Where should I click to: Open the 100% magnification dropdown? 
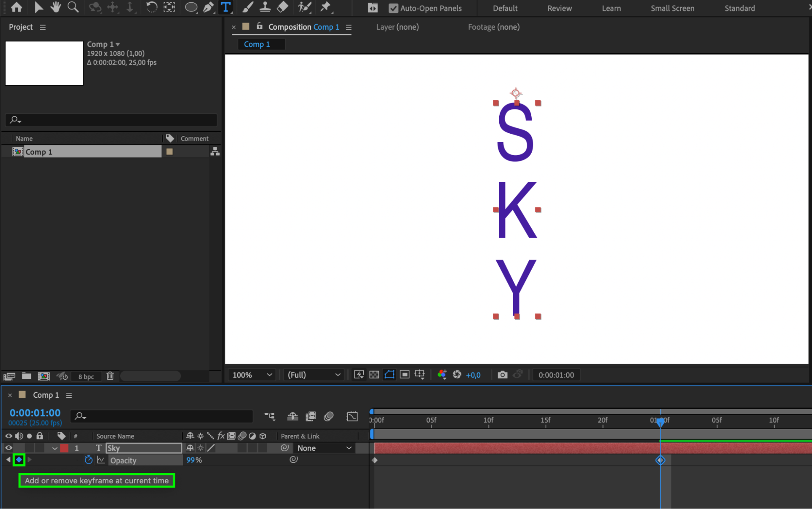(252, 375)
